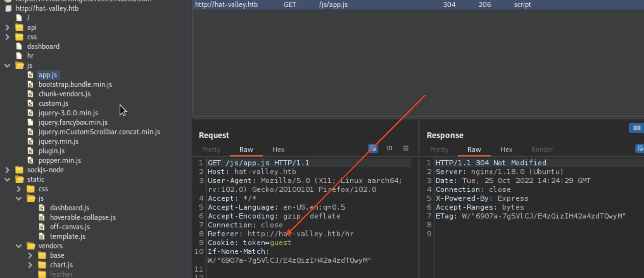Open Request panel hamburger options menu
The width and height of the screenshot is (644, 278).
[406, 148]
